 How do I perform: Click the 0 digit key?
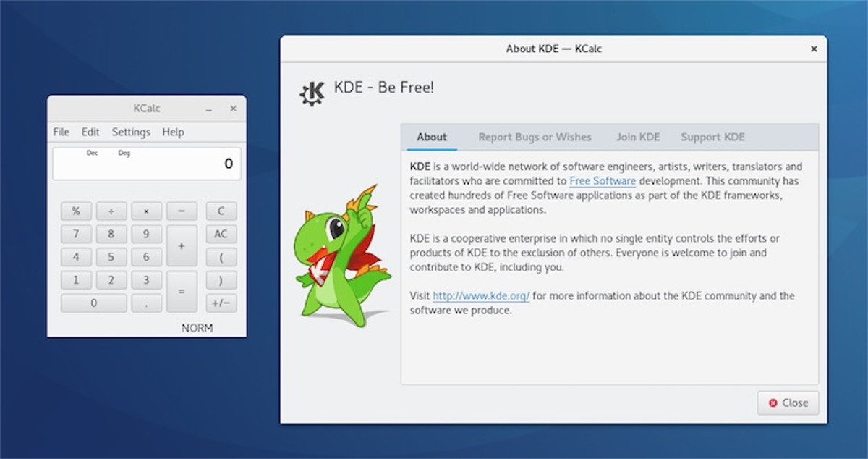click(x=93, y=303)
